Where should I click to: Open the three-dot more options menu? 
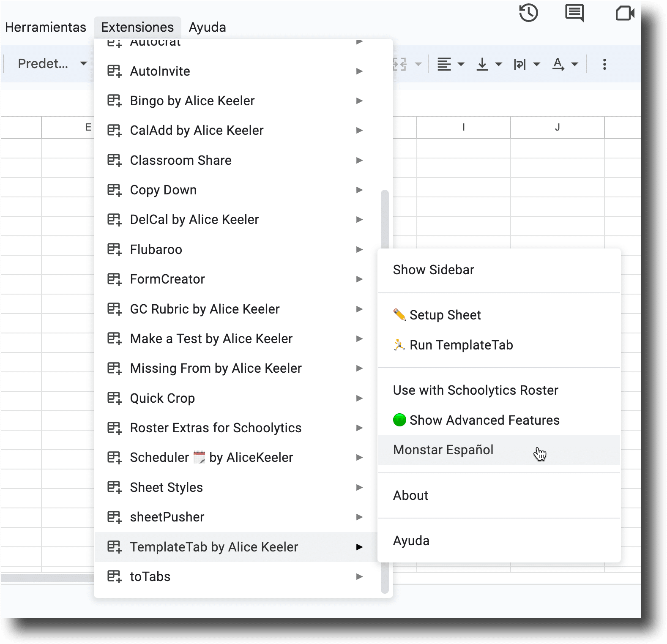click(604, 64)
